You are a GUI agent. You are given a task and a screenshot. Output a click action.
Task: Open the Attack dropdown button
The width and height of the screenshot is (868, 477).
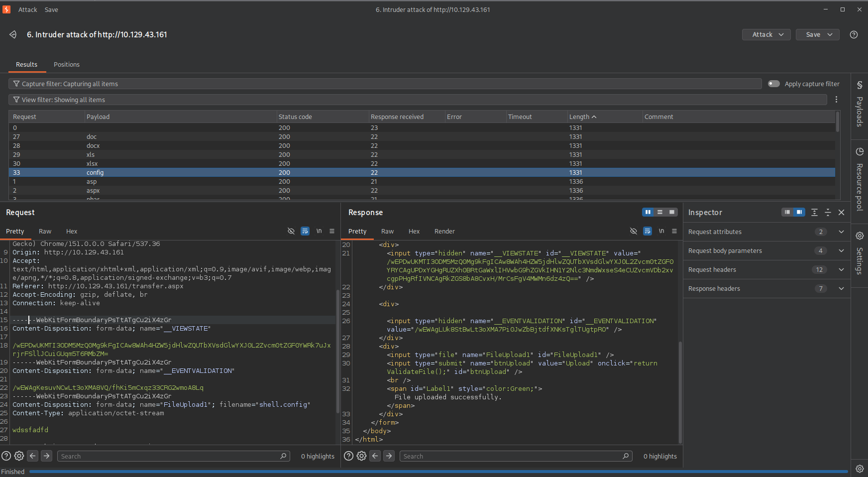766,34
